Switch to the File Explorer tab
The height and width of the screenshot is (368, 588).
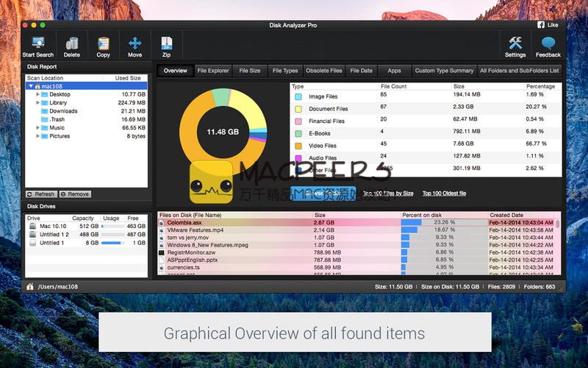(213, 71)
